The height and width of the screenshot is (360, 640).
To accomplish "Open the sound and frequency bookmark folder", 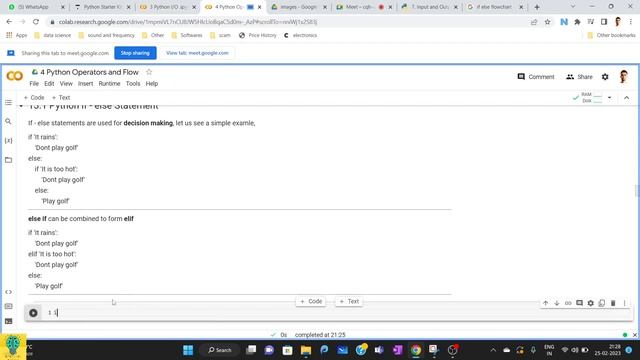I will coord(106,36).
